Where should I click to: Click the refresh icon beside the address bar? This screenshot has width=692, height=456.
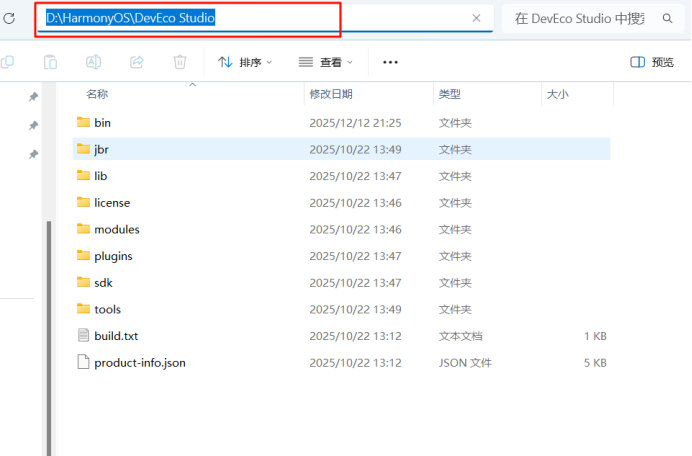[x=9, y=18]
